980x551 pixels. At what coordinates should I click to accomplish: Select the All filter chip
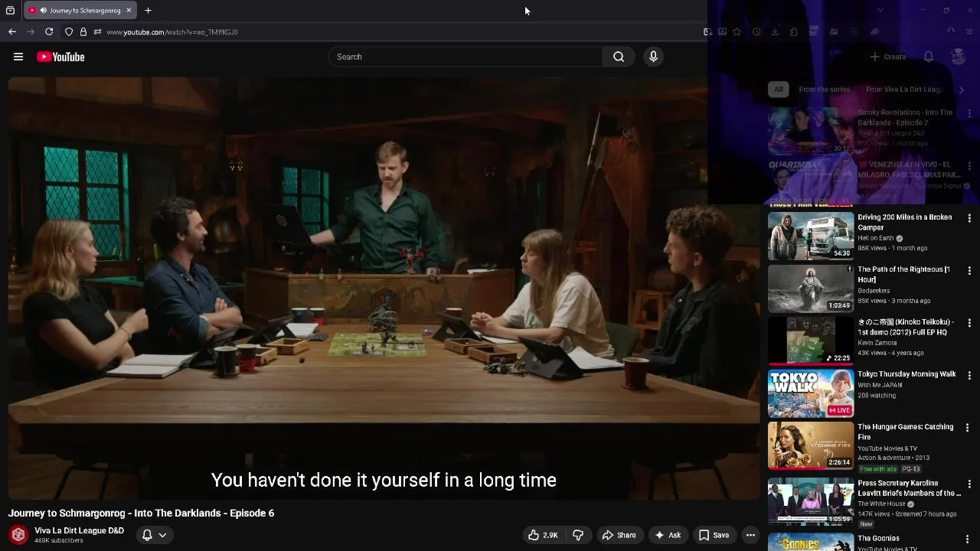(778, 90)
